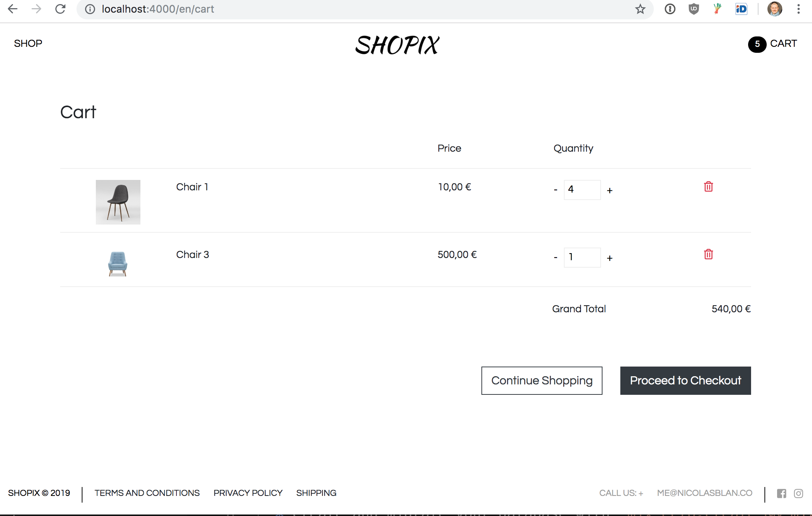812x516 pixels.
Task: Decrease Chair 3 quantity with minus
Action: (555, 258)
